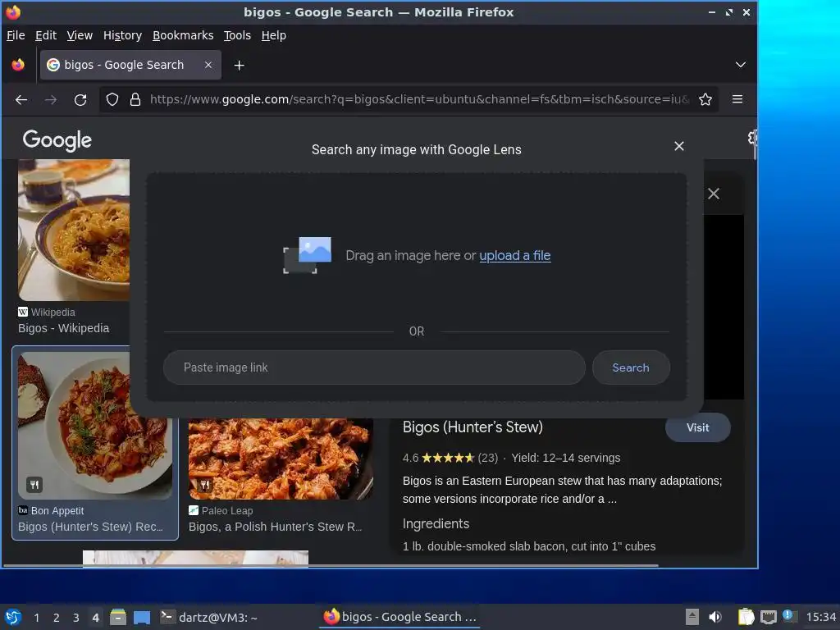Click the site security padlock icon
Image resolution: width=840 pixels, height=630 pixels.
[135, 99]
